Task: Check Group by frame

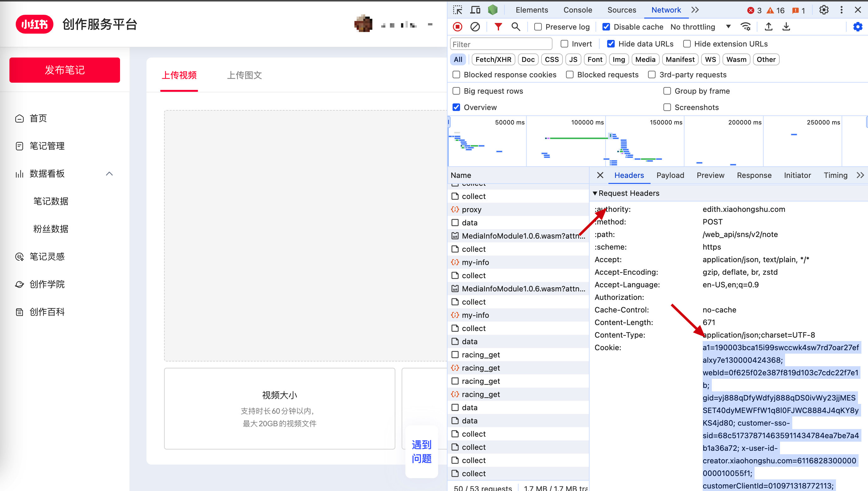Action: coord(667,91)
